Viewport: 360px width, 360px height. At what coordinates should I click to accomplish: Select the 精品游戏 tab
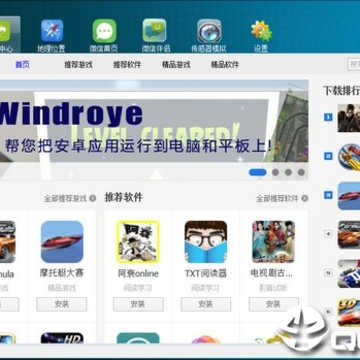point(176,65)
